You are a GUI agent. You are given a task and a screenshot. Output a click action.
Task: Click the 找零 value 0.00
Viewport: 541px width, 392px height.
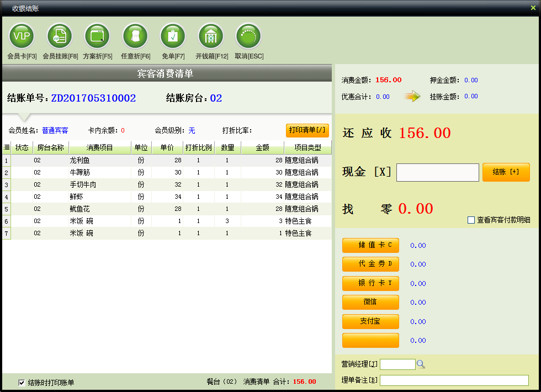(x=415, y=209)
